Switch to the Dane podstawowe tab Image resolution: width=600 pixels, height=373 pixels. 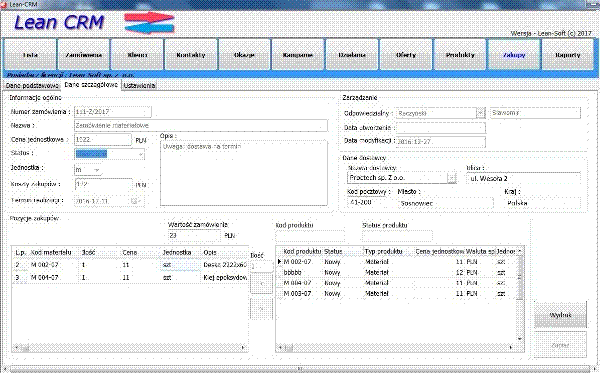(x=32, y=86)
